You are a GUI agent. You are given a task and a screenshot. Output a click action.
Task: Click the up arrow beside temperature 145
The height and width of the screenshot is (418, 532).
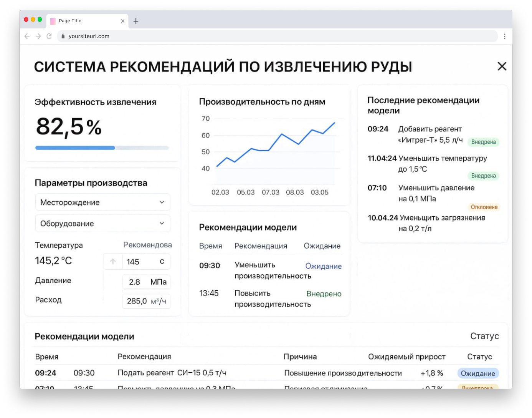coord(113,262)
